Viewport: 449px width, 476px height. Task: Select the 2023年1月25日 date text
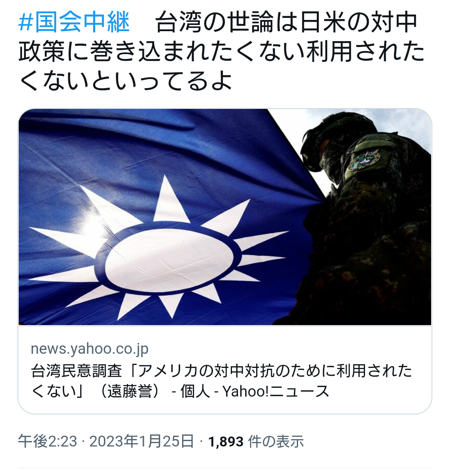[x=141, y=441]
